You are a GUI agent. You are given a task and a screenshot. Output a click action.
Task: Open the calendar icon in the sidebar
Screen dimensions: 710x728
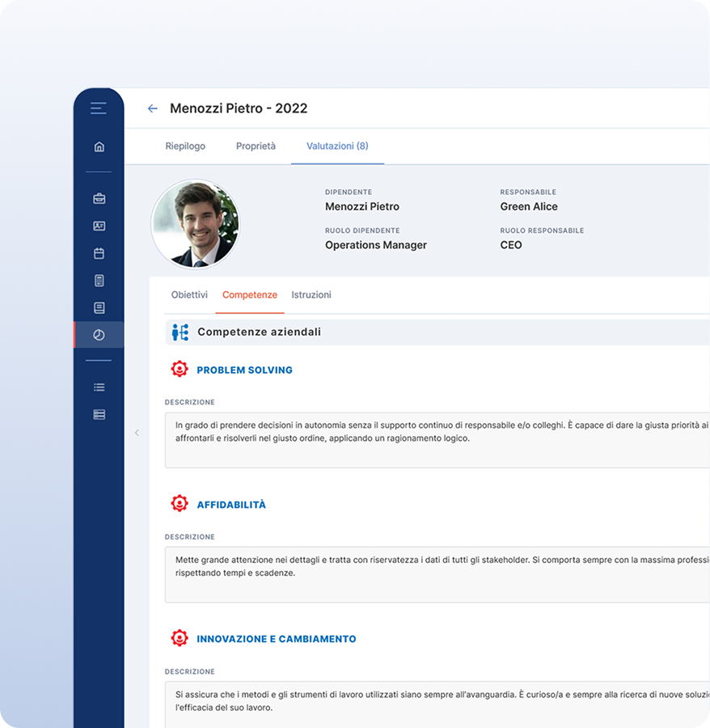coord(98,253)
